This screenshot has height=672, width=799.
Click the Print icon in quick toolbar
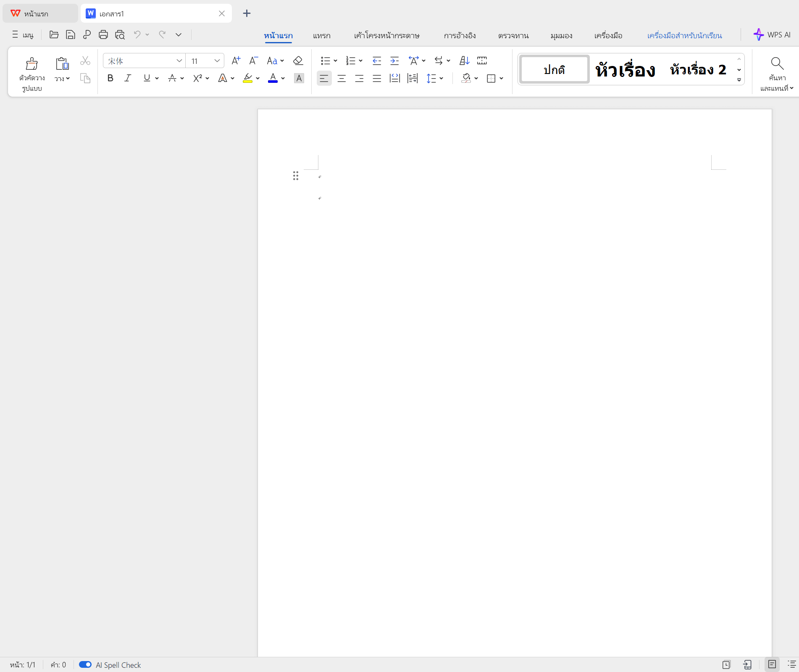[x=103, y=35]
